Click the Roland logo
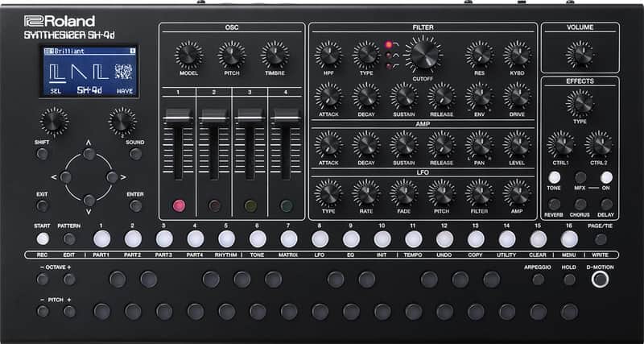The height and width of the screenshot is (344, 644). click(x=59, y=21)
